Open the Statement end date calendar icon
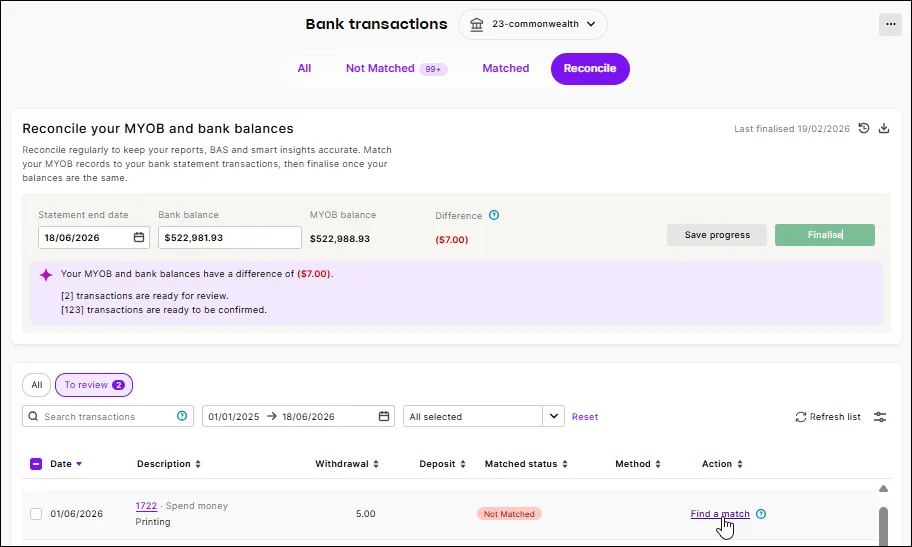Screen dimensions: 912x547 (x=138, y=237)
